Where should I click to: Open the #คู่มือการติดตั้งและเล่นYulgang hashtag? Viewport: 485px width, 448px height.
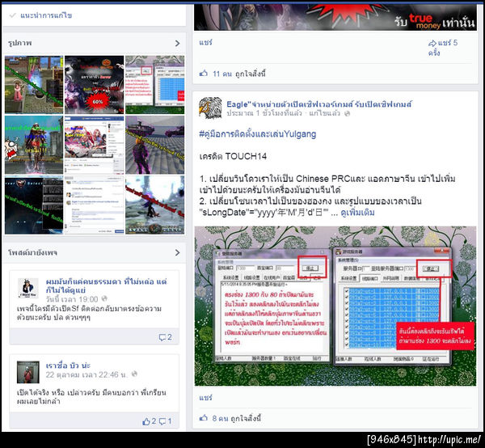tap(258, 134)
